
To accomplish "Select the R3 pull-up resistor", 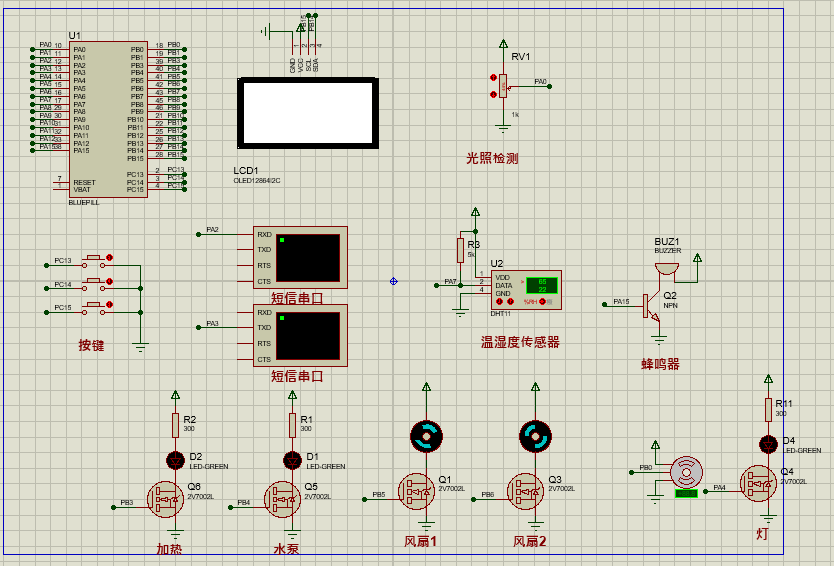I will coord(461,250).
